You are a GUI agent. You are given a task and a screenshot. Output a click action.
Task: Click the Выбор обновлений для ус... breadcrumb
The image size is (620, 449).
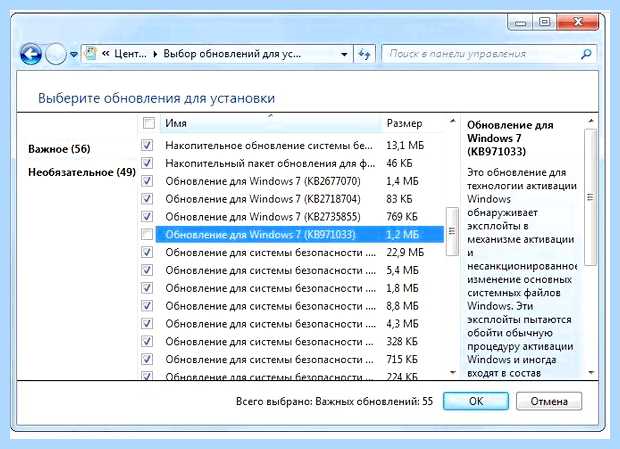coord(232,54)
